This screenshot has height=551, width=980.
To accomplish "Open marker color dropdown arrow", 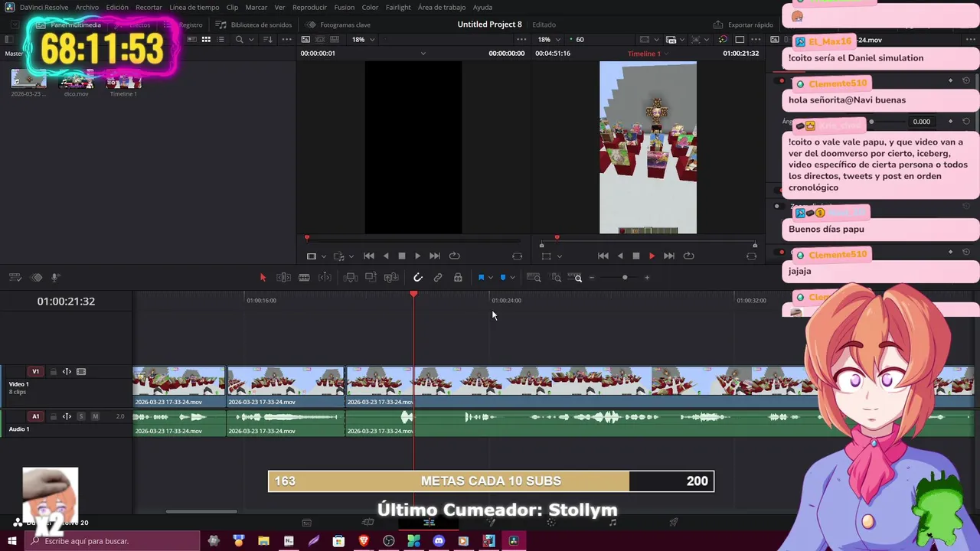I will [x=512, y=278].
